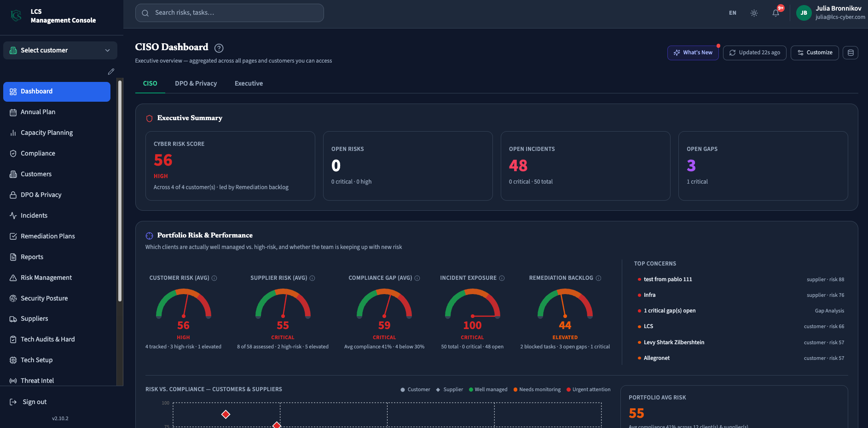
Task: Click the Executive Summary shield icon
Action: [149, 118]
